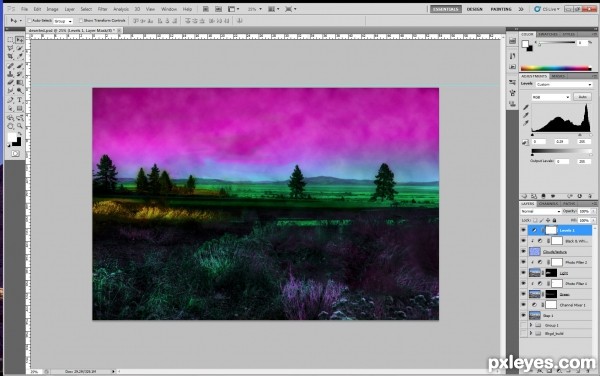Select the Dodge tool

tap(20, 91)
